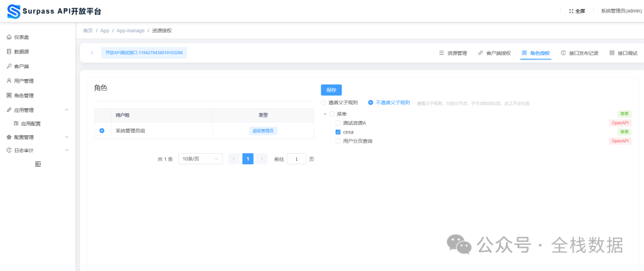This screenshot has height=271, width=644.
Task: Click the back arrow beside the API tag
Action: 92,53
